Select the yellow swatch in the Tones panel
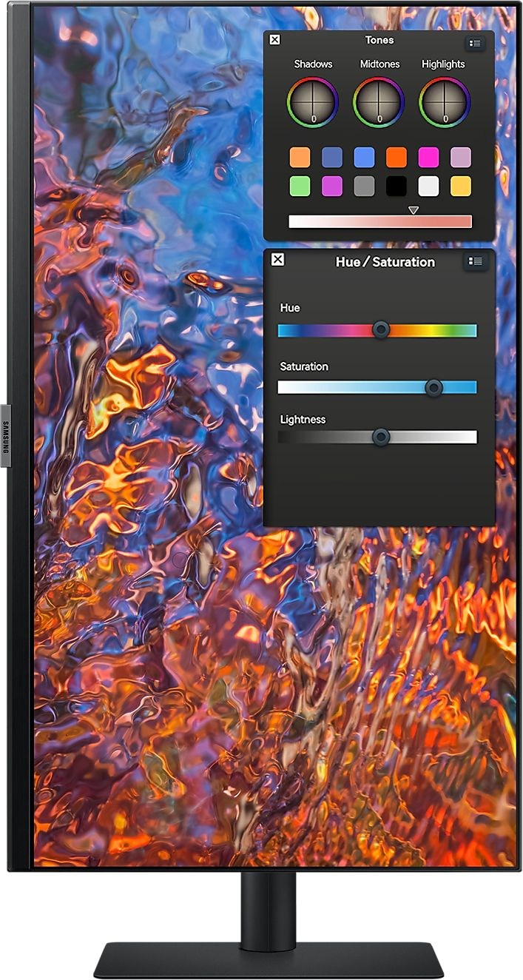The height and width of the screenshot is (980, 523). [461, 187]
